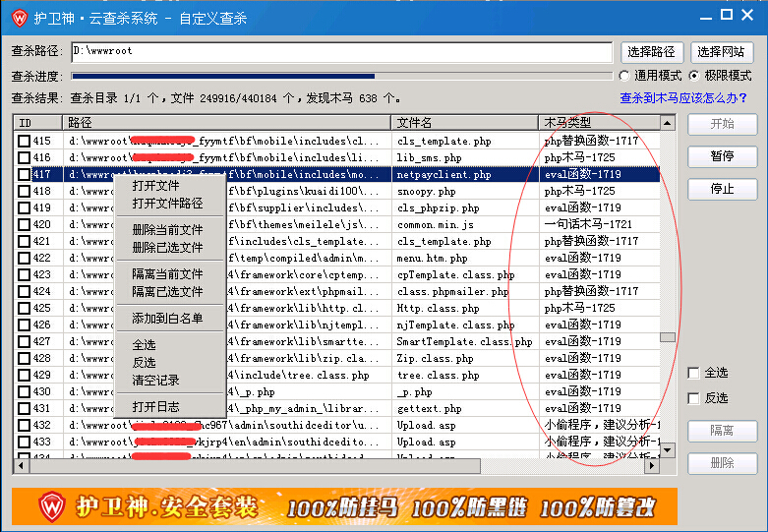Choose 反选 in the context menu
The image size is (768, 532).
point(144,363)
